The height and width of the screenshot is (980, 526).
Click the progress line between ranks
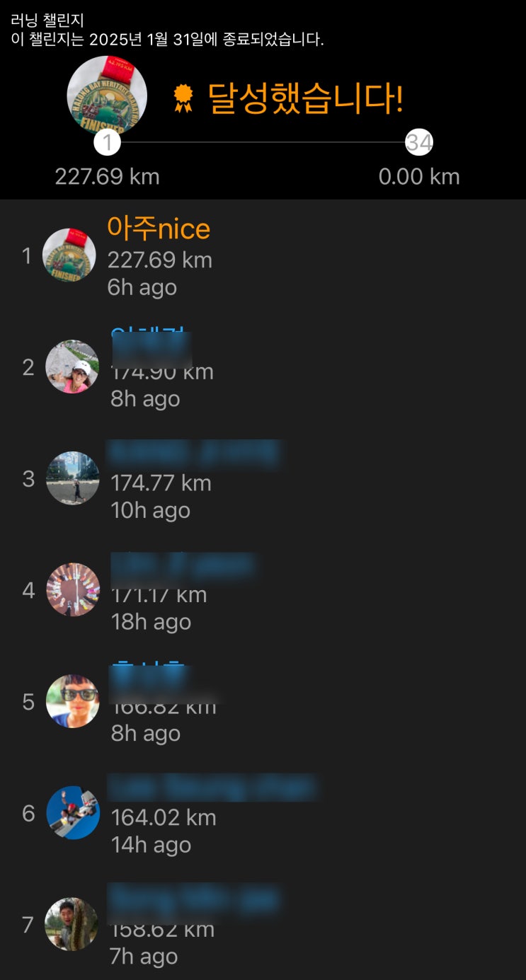point(263,142)
